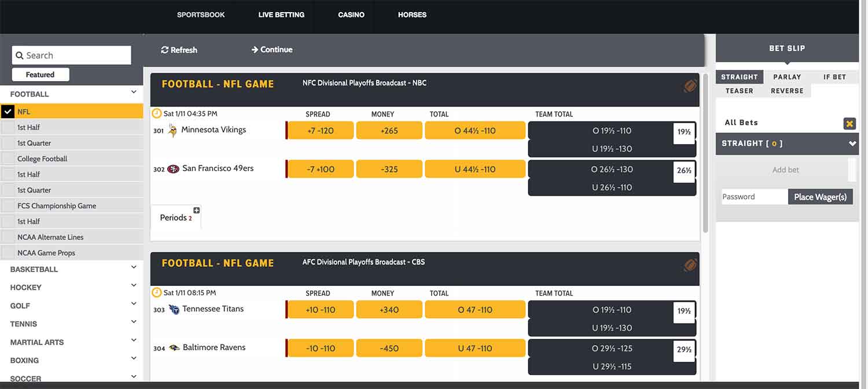868x389 pixels.
Task: Bet Ravens team total O 29½ -125
Action: click(612, 348)
